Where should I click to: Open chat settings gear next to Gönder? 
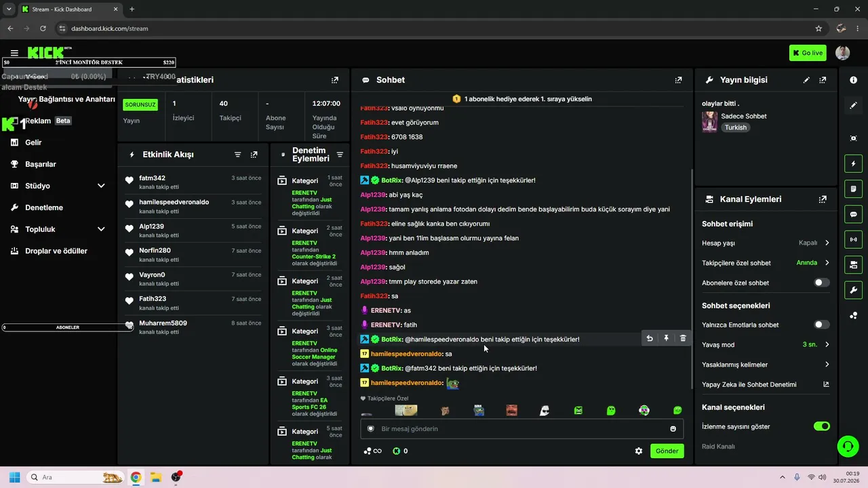point(638,451)
